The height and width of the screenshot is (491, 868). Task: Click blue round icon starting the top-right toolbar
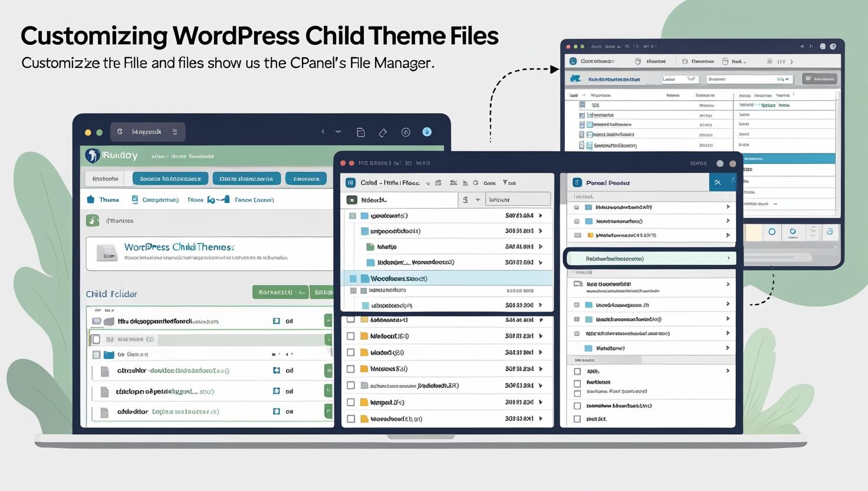click(x=573, y=61)
